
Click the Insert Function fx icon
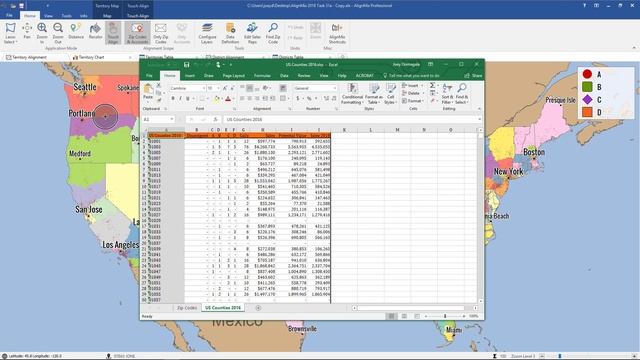coord(215,119)
